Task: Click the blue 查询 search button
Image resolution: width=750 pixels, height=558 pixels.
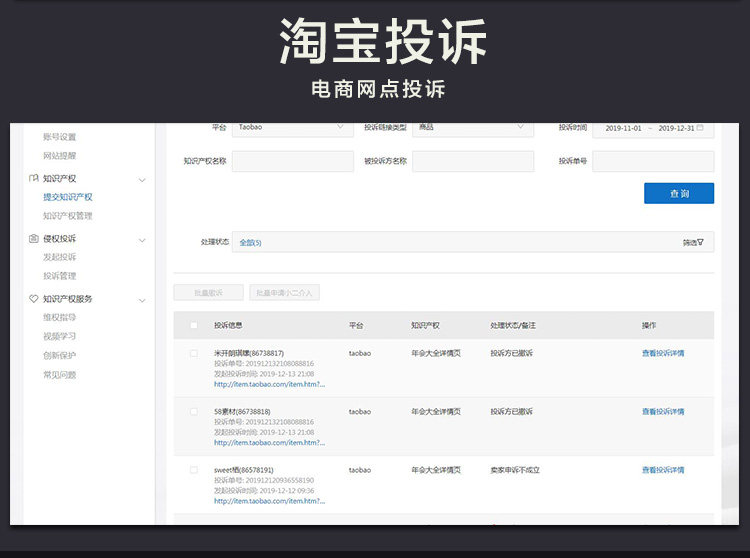Action: pyautogui.click(x=679, y=193)
